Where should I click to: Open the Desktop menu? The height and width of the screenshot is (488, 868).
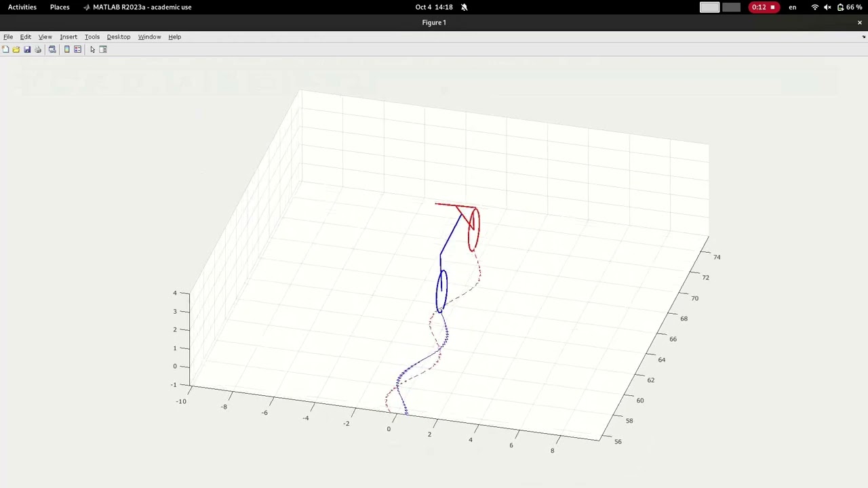[x=119, y=37]
